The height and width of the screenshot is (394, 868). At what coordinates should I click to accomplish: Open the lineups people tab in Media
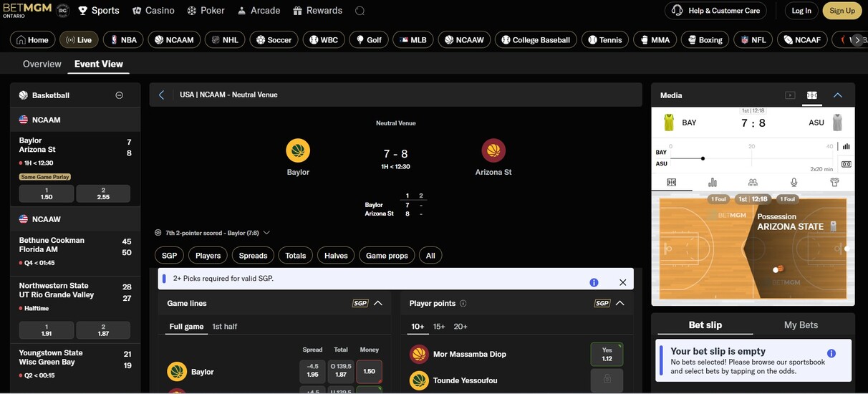753,183
